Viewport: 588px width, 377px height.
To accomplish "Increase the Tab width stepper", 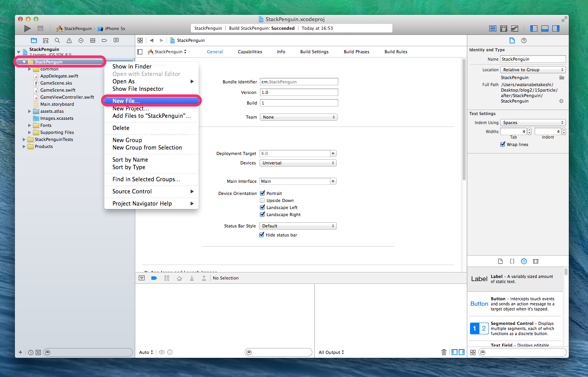I will point(529,130).
